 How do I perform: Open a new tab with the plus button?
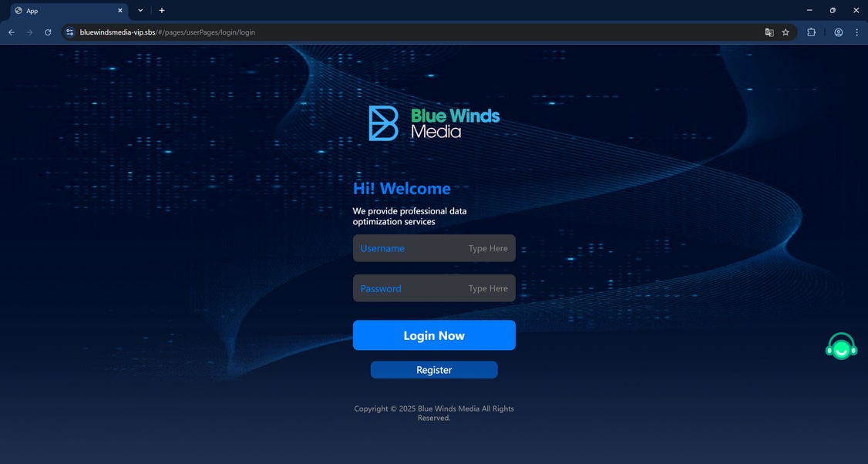coord(161,10)
